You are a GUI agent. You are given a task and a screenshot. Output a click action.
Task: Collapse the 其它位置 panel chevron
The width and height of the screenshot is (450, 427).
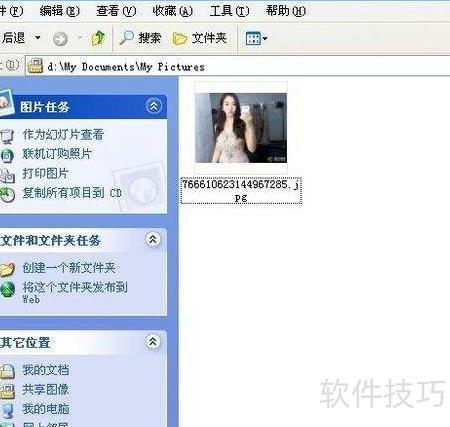[x=153, y=341]
